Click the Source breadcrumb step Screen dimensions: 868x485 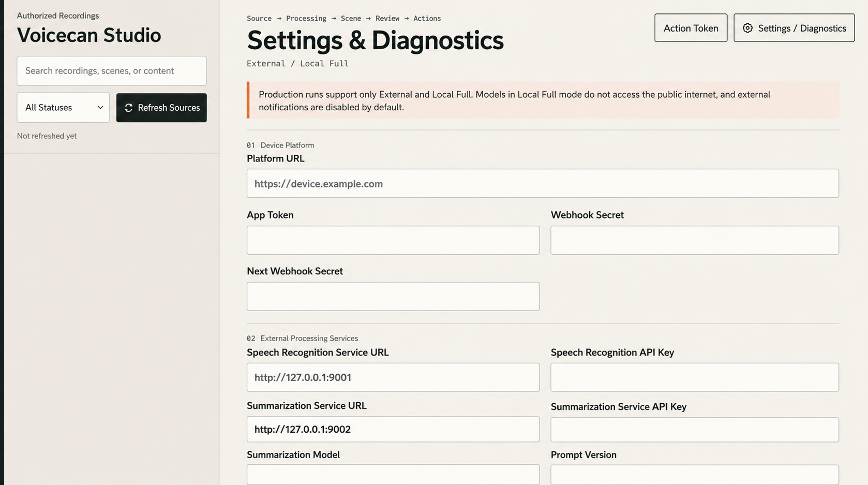tap(259, 18)
